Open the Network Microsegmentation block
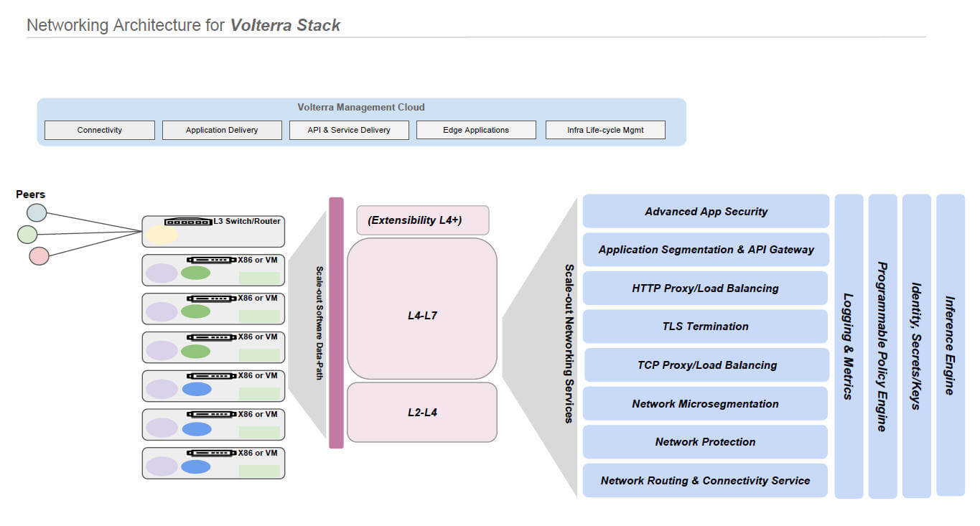The height and width of the screenshot is (526, 980). coord(705,403)
